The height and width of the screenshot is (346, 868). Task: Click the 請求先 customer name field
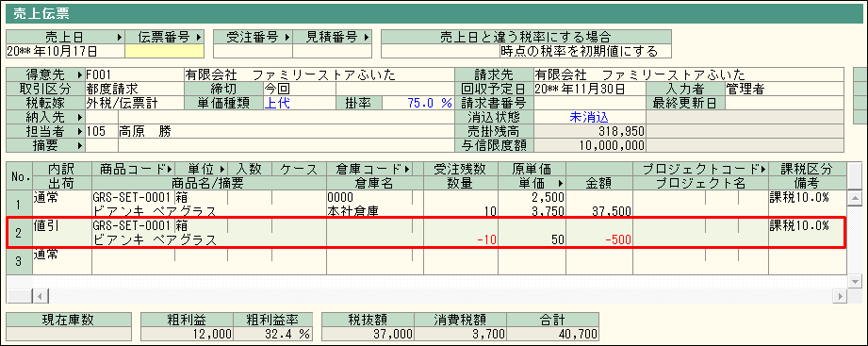[689, 74]
